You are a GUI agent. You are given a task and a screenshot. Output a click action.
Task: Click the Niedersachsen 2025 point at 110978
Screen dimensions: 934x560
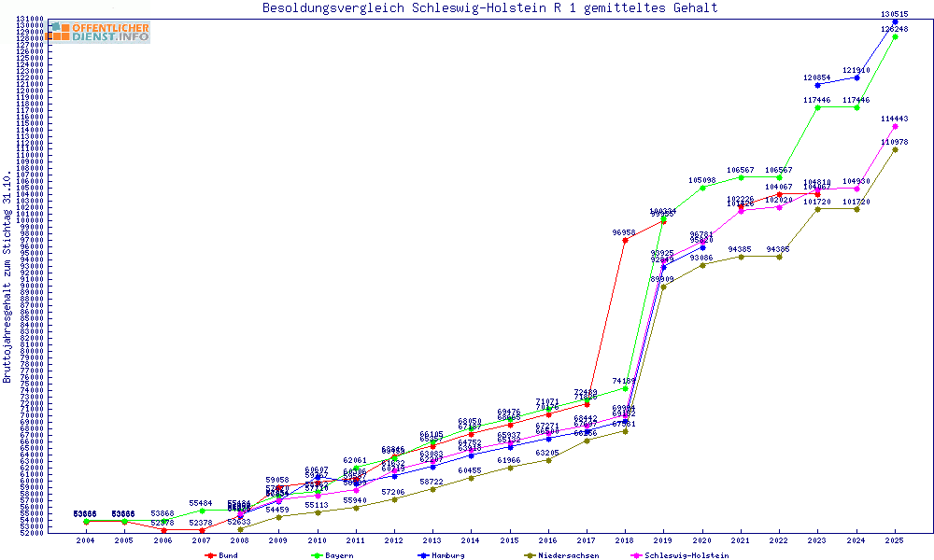point(896,149)
